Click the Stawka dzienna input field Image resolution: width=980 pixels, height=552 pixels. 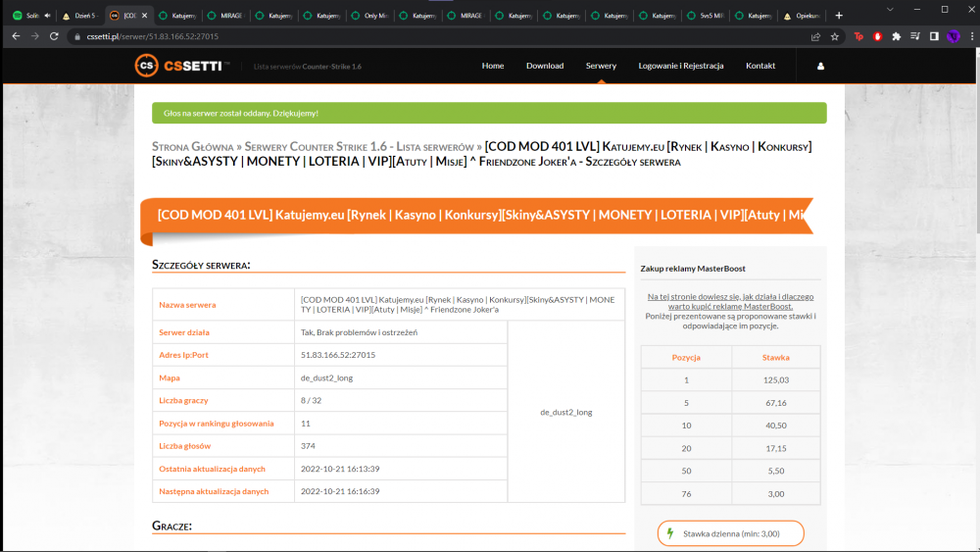point(731,533)
